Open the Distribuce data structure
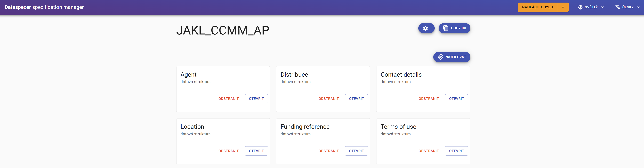This screenshot has width=644, height=168. [x=356, y=99]
